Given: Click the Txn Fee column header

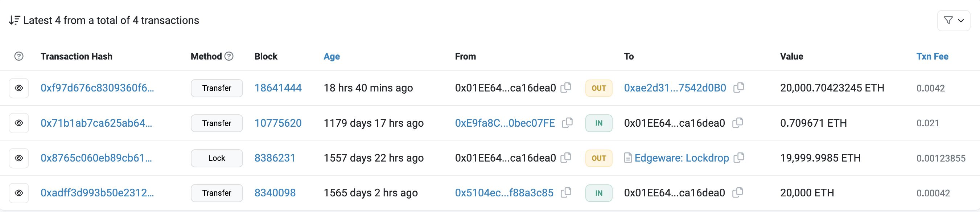Looking at the screenshot, I should click(932, 56).
